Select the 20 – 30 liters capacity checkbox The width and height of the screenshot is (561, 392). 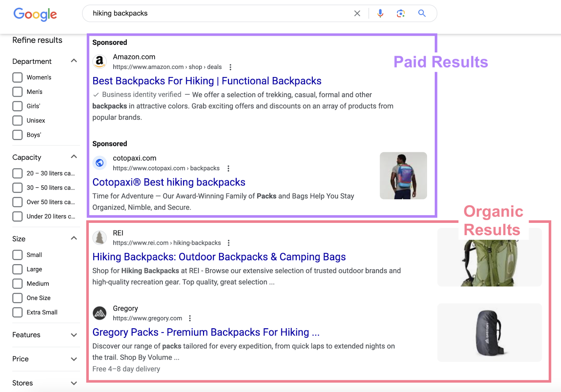[x=18, y=173]
